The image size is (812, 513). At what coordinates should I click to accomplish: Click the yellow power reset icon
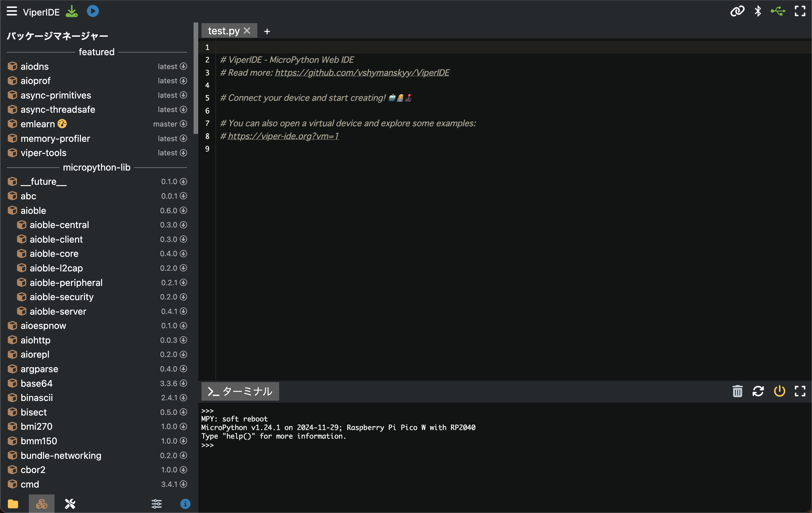[779, 391]
